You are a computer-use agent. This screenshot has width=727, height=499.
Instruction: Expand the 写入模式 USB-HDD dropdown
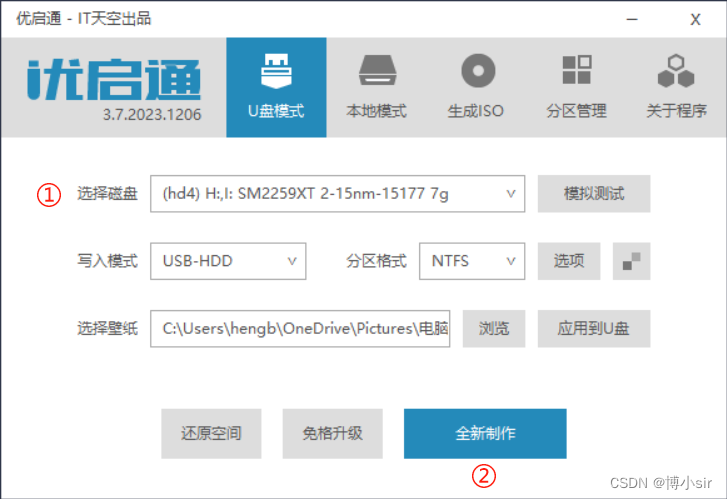228,261
